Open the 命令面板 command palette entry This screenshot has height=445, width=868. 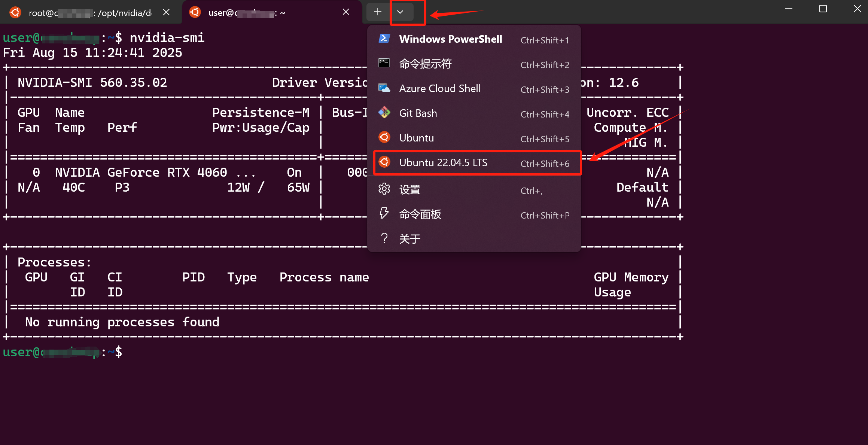420,214
